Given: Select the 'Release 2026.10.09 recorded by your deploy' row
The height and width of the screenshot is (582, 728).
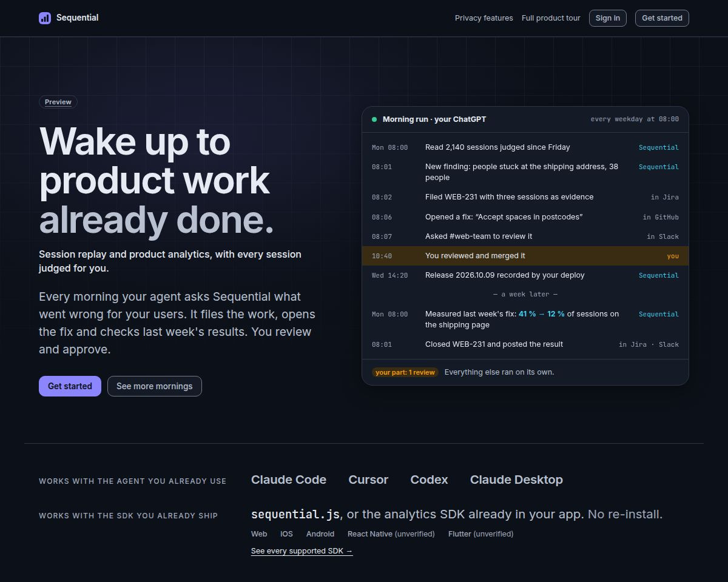Looking at the screenshot, I should [x=525, y=275].
